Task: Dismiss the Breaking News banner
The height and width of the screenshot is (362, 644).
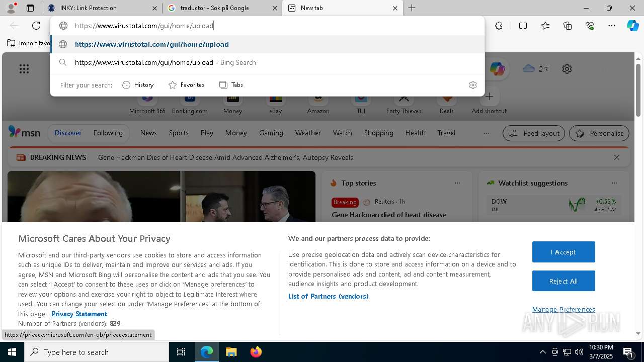Action: point(617,157)
